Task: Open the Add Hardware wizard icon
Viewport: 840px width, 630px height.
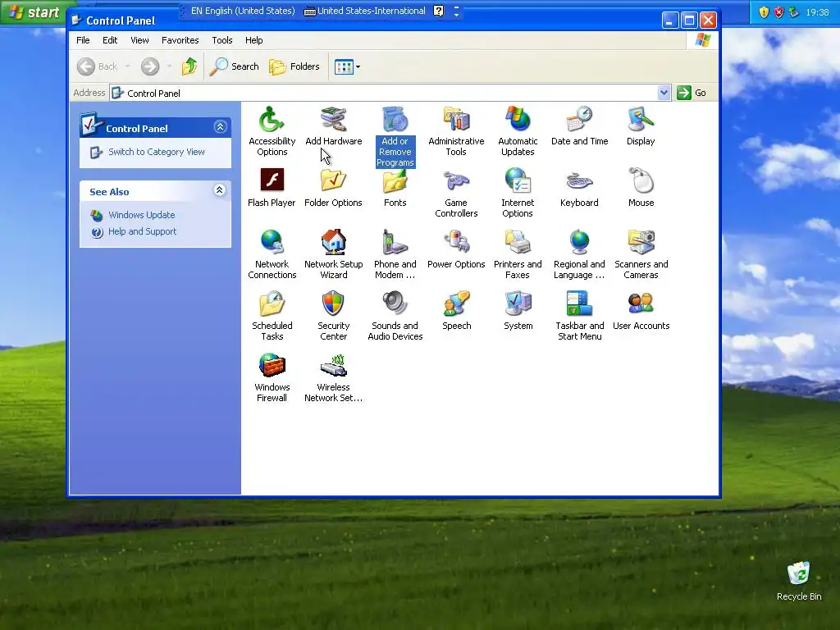Action: coord(333,126)
